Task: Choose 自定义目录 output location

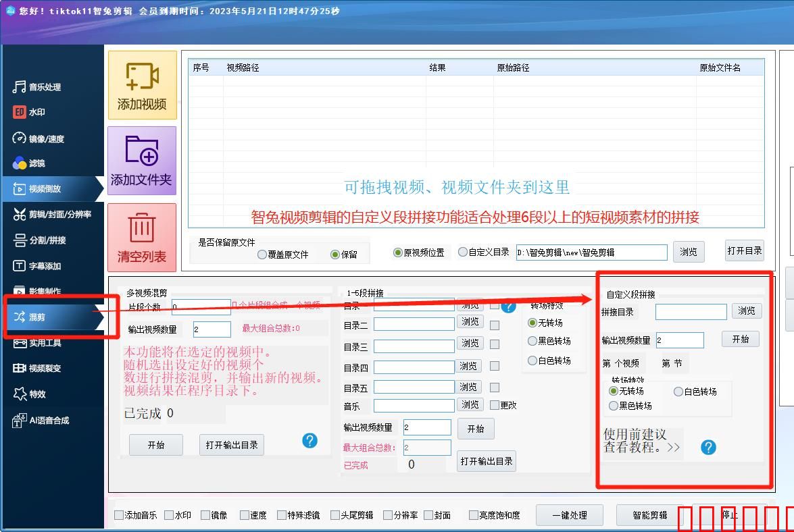Action: click(x=484, y=252)
